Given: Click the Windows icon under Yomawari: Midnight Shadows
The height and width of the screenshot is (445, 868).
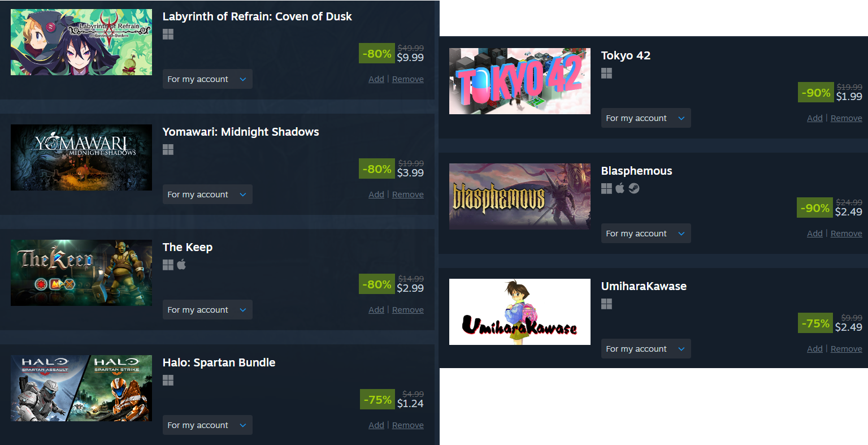Looking at the screenshot, I should pyautogui.click(x=168, y=150).
